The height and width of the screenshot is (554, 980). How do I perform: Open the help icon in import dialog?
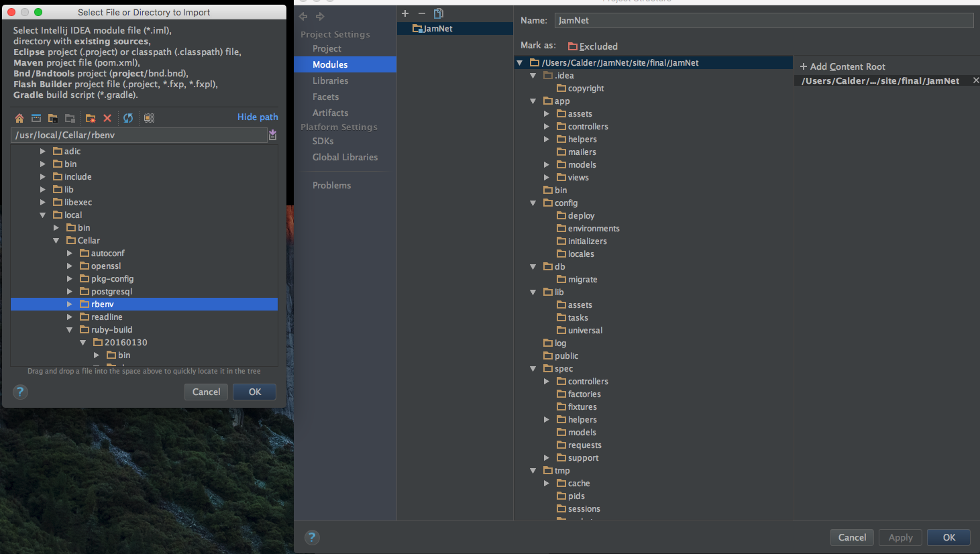pos(20,392)
